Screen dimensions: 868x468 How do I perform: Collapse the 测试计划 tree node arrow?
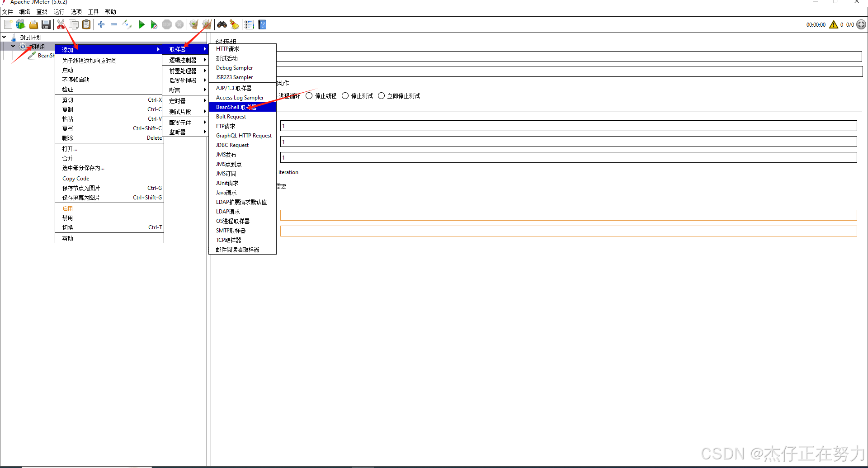click(x=4, y=37)
